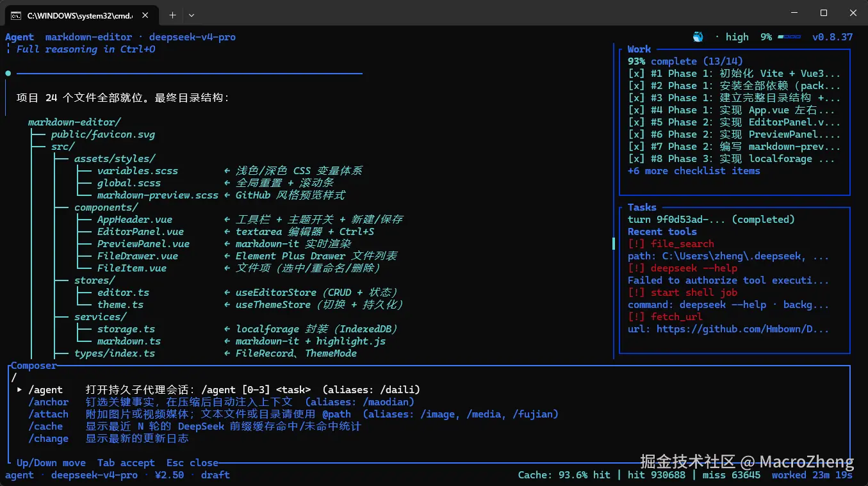Expand the +6 more checklist items
The image size is (868, 486).
[694, 171]
